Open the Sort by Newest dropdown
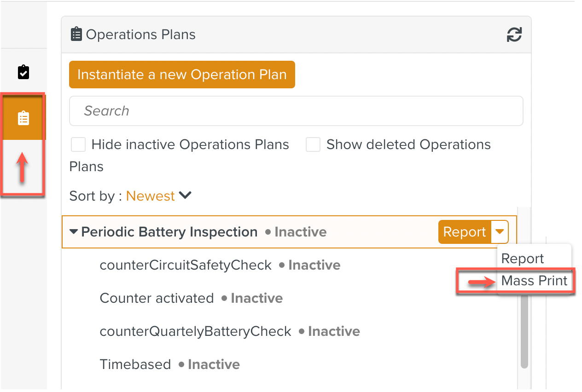Screen dimensions: 582x392 pyautogui.click(x=158, y=196)
